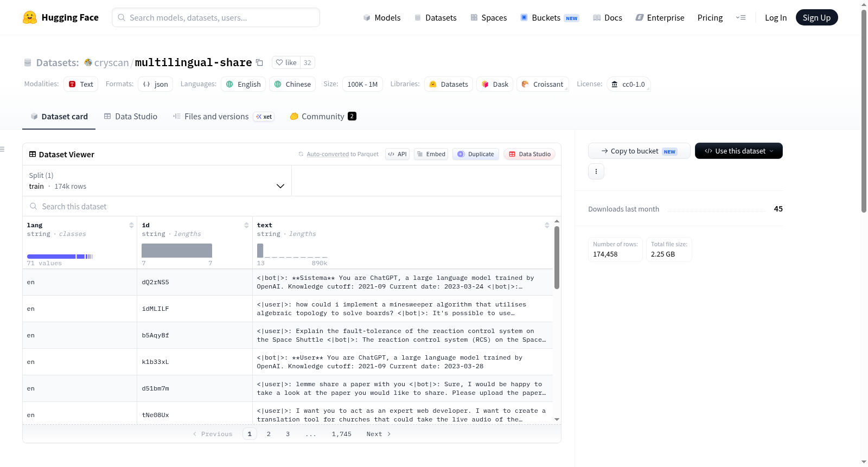Click the cryscan user avatar

(x=88, y=62)
